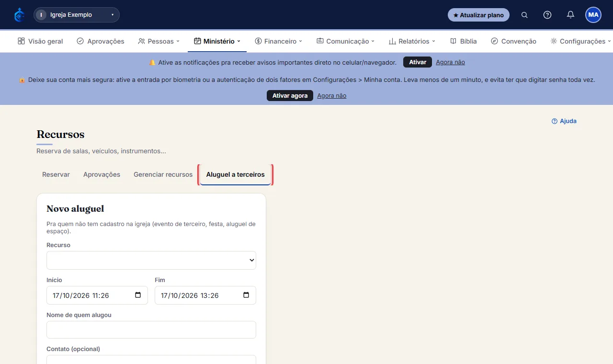Expand the Pessoas menu
The image size is (613, 364).
(159, 41)
